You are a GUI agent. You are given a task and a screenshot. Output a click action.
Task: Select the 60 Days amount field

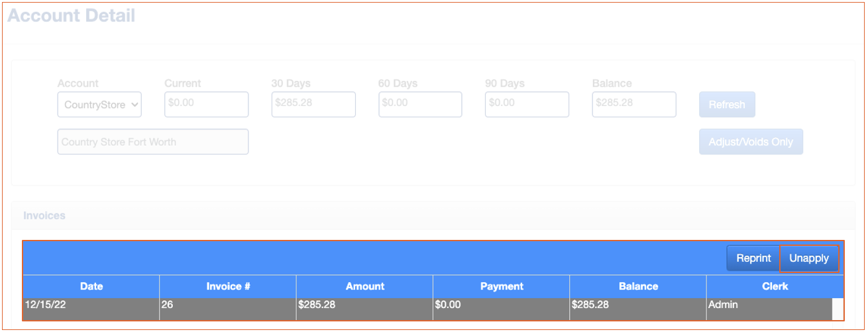point(420,105)
